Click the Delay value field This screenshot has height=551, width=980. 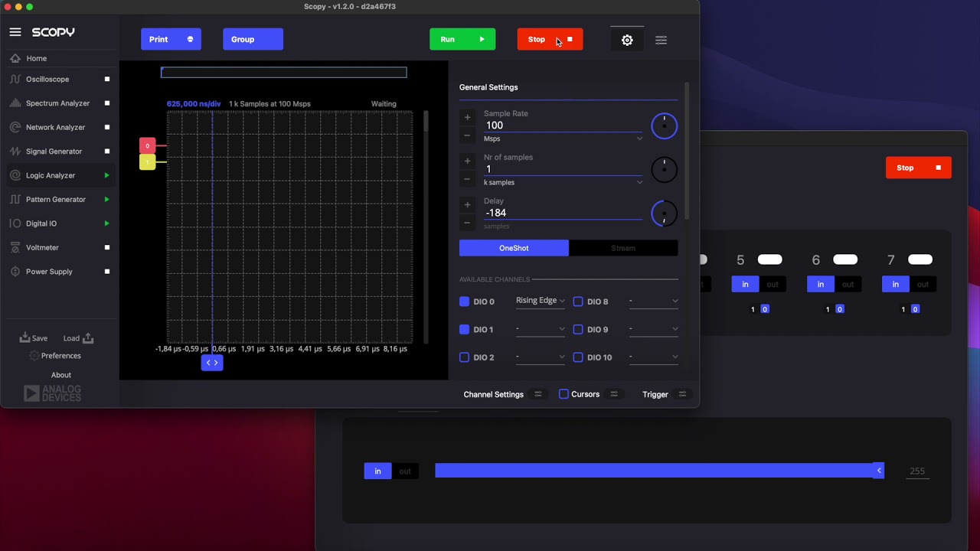pyautogui.click(x=563, y=213)
